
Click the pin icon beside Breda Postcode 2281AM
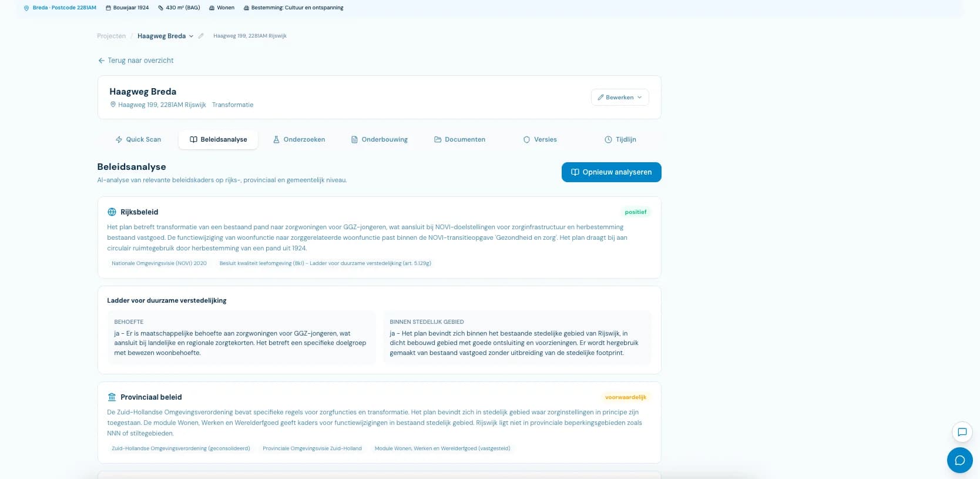point(26,8)
